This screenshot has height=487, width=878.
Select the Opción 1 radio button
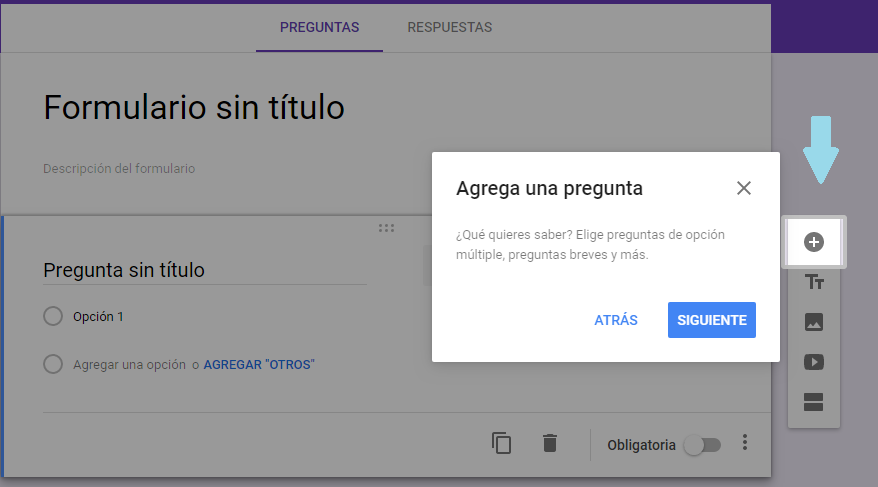pos(53,316)
